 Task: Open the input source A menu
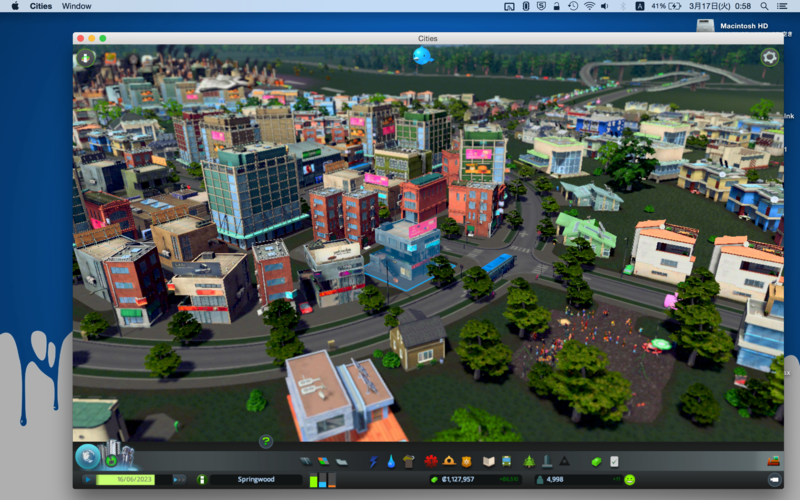click(x=639, y=6)
